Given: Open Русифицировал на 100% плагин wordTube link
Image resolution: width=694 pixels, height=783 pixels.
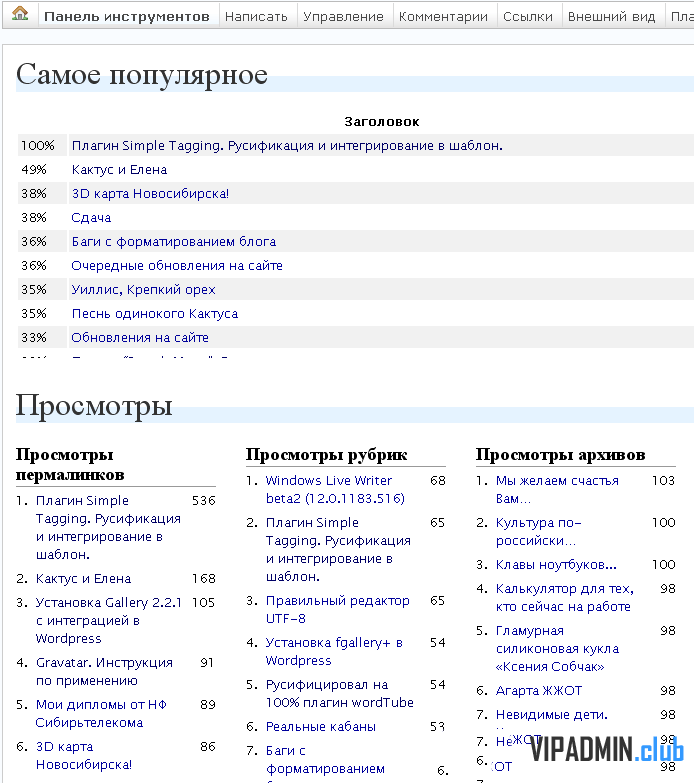Looking at the screenshot, I should coord(340,694).
